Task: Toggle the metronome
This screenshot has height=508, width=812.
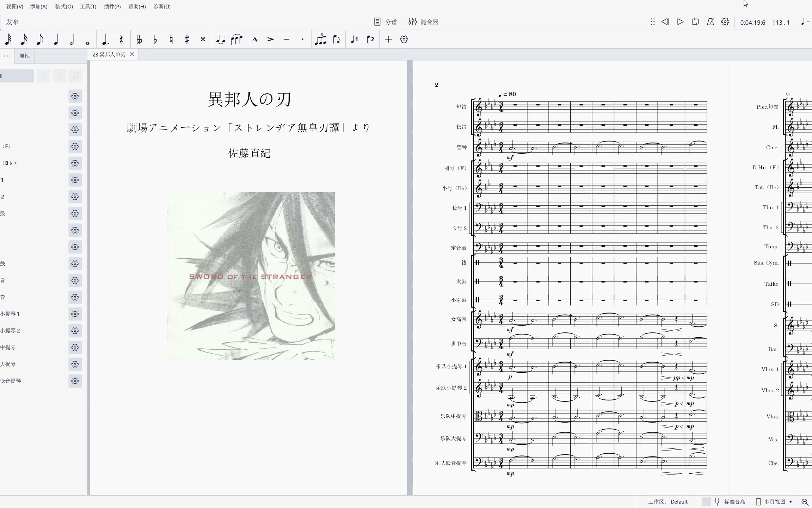Action: [x=710, y=22]
